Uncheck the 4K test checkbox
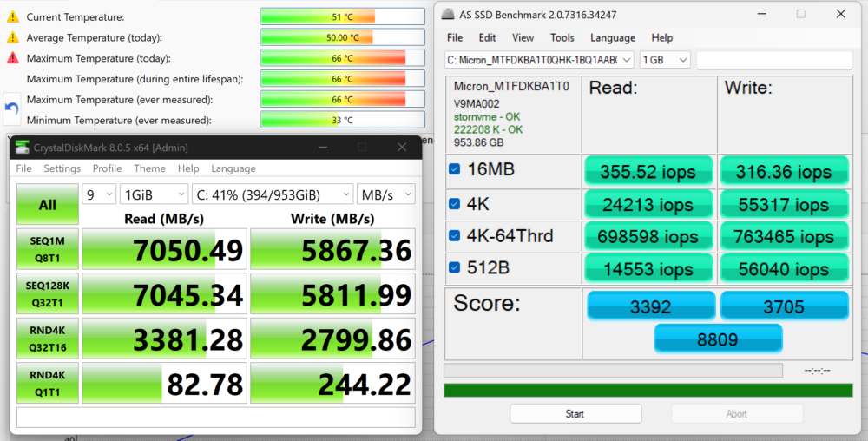This screenshot has height=441, width=868. pyautogui.click(x=455, y=204)
